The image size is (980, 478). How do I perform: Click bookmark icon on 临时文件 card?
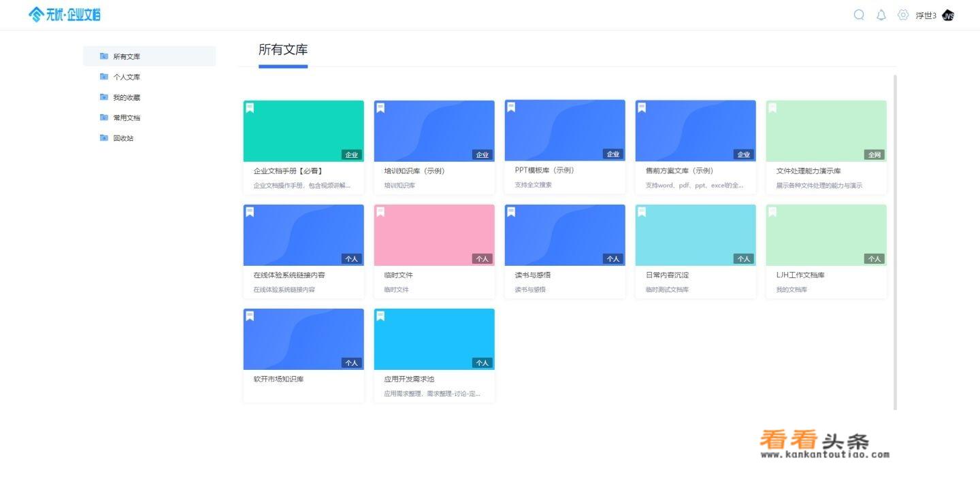point(380,211)
